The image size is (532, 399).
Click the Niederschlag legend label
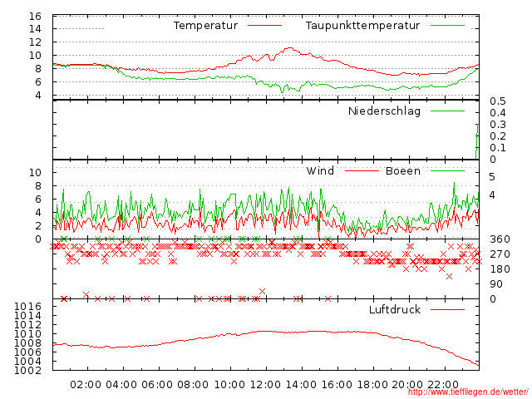click(384, 111)
